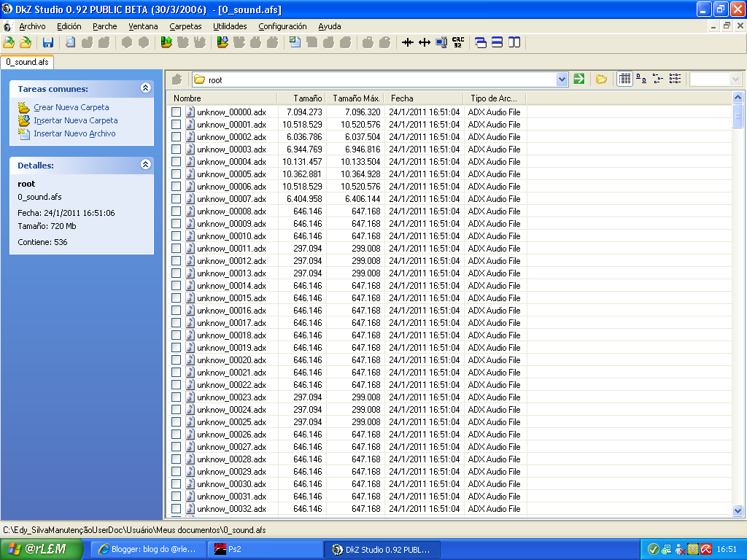Open the Configuración menu
747x560 pixels.
[282, 26]
